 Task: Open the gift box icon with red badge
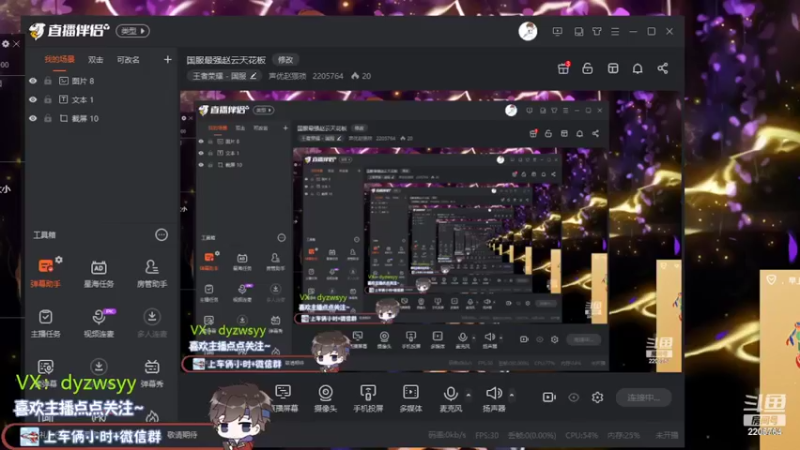coord(563,68)
